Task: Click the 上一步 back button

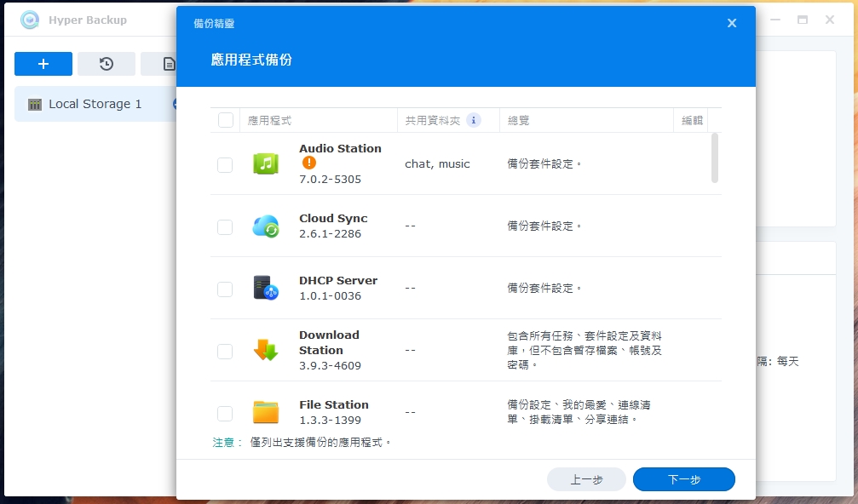Action: (x=586, y=479)
